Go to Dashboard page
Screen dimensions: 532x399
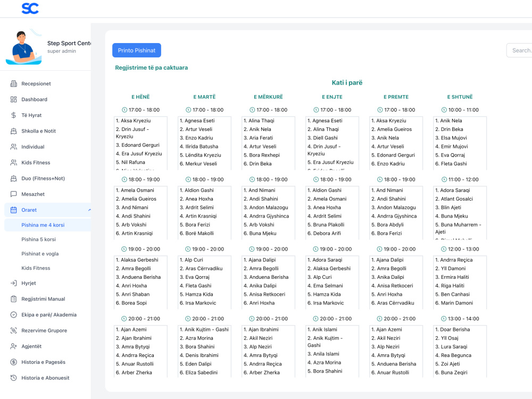[x=34, y=99]
